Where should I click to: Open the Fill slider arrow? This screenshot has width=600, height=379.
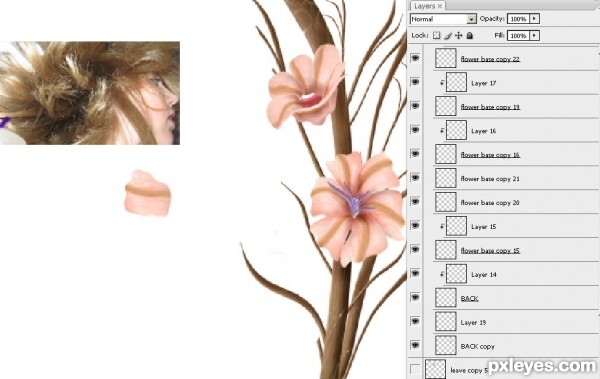(x=534, y=36)
